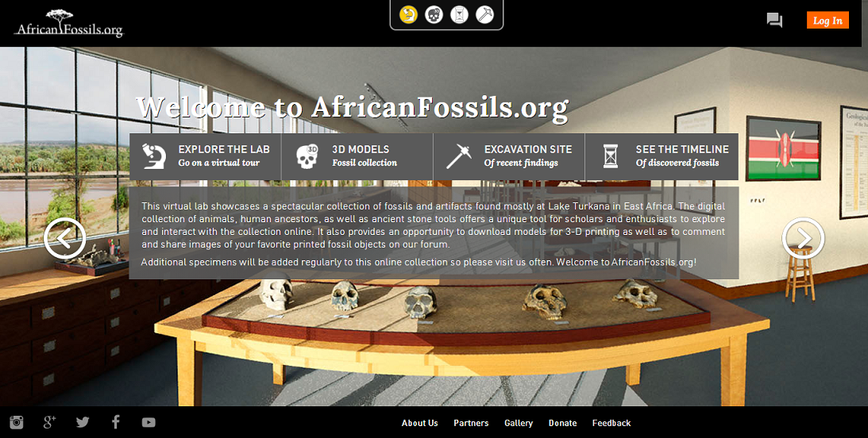Open the Google Plus icon in the footer

point(50,422)
